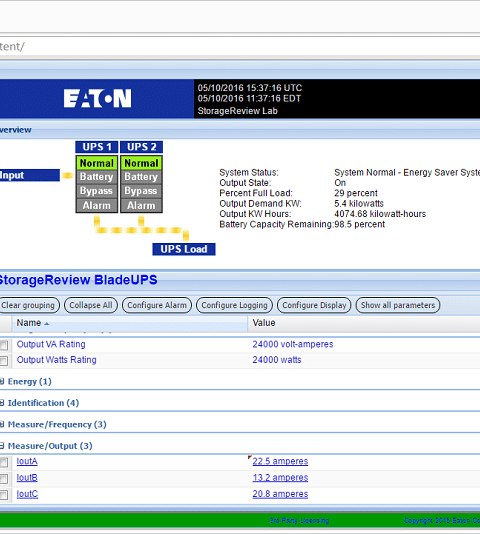Screen dimensions: 480x534
Task: Collapse the Measure/Output (3) group
Action: [x=2, y=446]
